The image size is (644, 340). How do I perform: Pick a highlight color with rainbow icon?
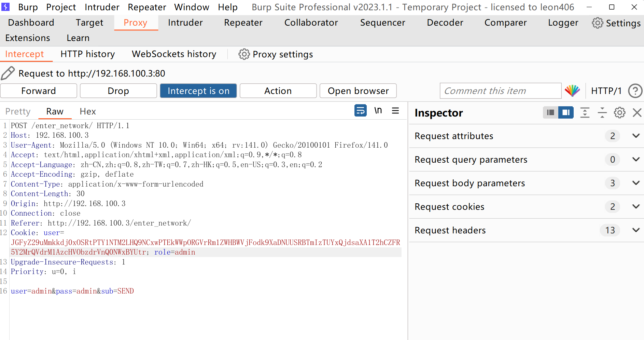[572, 91]
